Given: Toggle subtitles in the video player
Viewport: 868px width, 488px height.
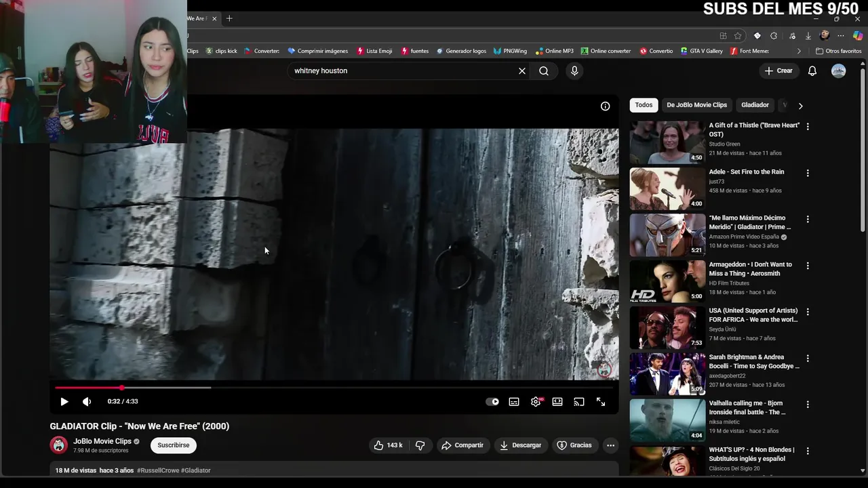Looking at the screenshot, I should tap(514, 401).
